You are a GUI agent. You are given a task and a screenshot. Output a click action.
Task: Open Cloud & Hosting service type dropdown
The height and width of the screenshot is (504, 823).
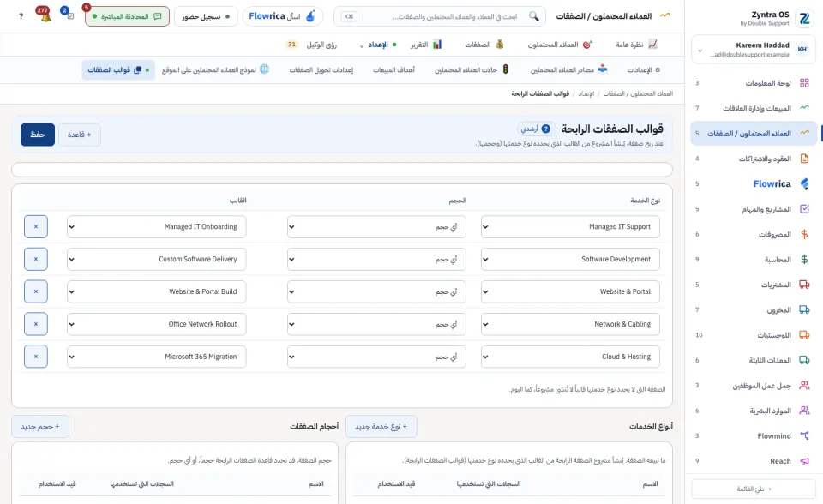pyautogui.click(x=570, y=357)
